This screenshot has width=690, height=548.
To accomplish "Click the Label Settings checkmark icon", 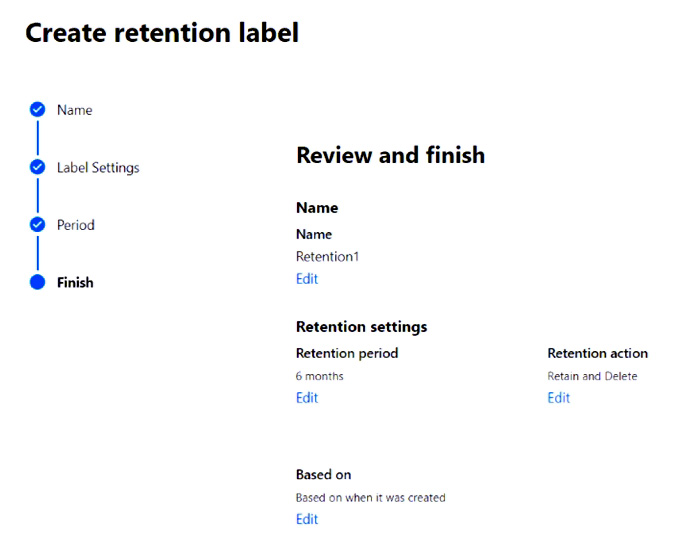I will pos(38,167).
